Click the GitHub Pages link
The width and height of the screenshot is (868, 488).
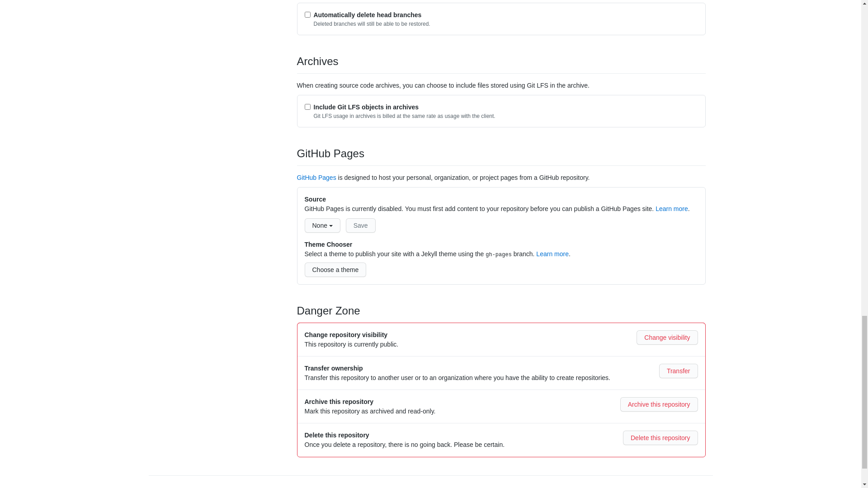click(316, 178)
